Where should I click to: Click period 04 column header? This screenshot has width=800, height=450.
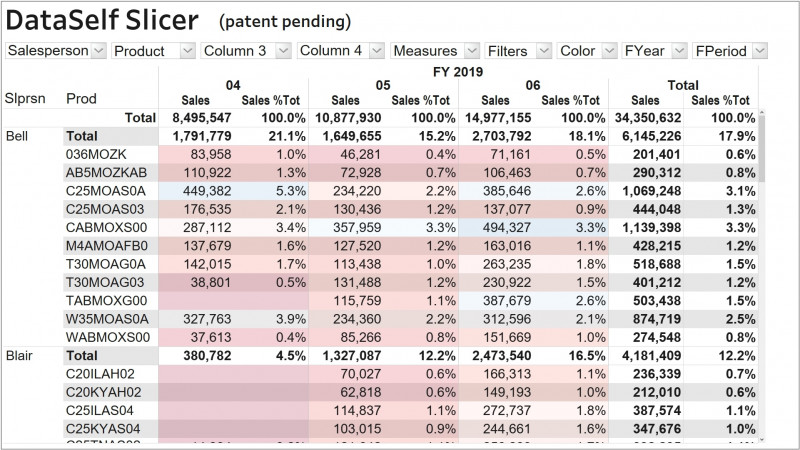233,85
